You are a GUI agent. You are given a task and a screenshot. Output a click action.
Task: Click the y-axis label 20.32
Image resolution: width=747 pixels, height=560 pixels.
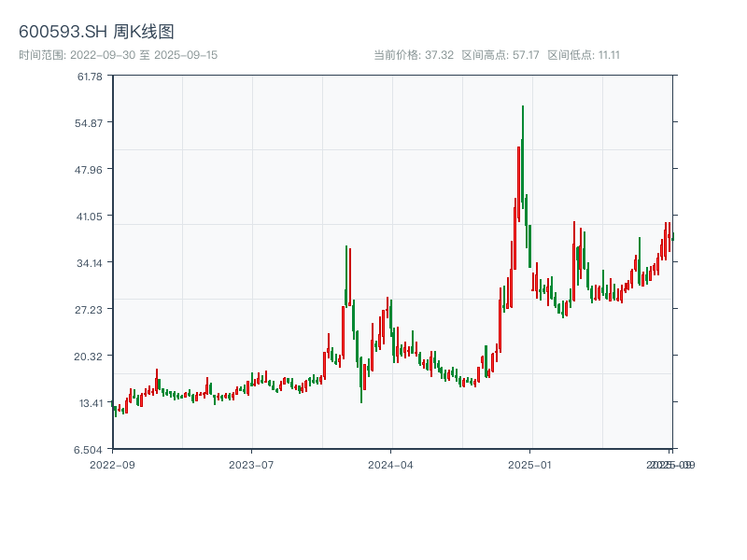click(89, 357)
